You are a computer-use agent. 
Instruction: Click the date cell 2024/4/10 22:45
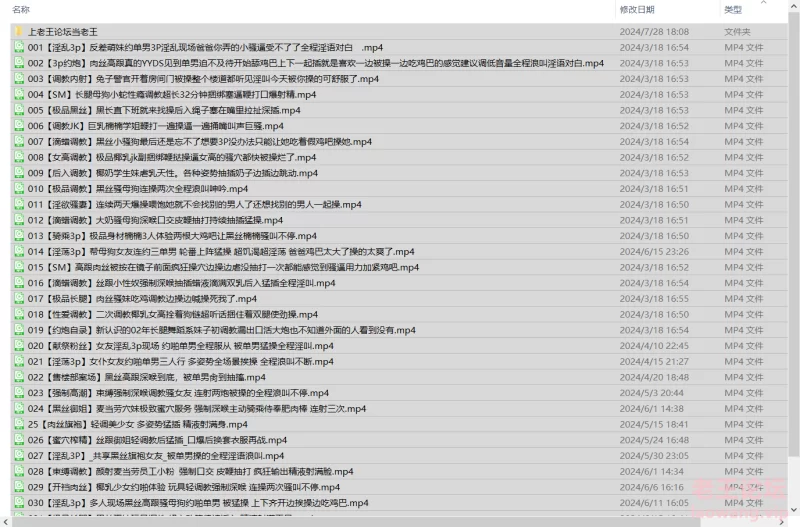coord(654,346)
